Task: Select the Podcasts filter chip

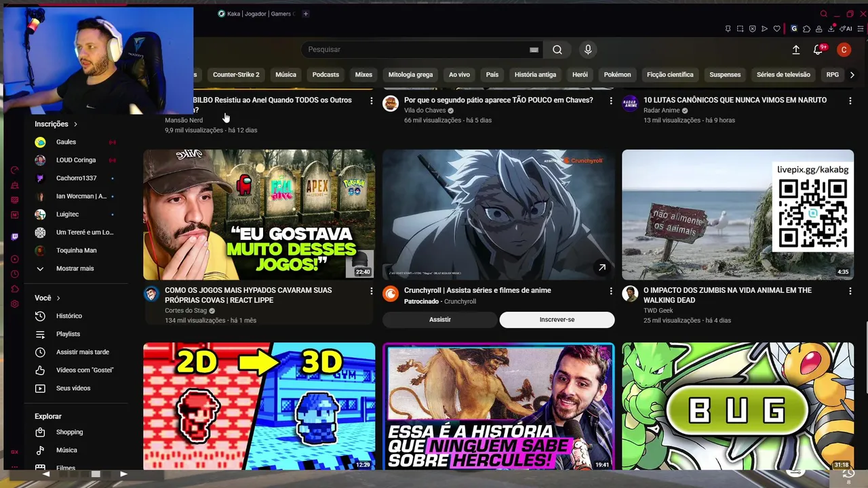Action: click(325, 75)
